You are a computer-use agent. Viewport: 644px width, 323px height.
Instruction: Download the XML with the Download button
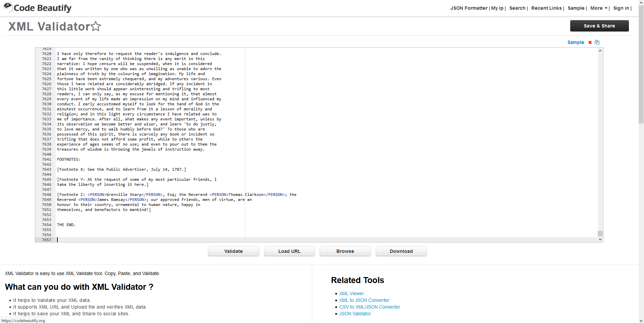(x=401, y=251)
